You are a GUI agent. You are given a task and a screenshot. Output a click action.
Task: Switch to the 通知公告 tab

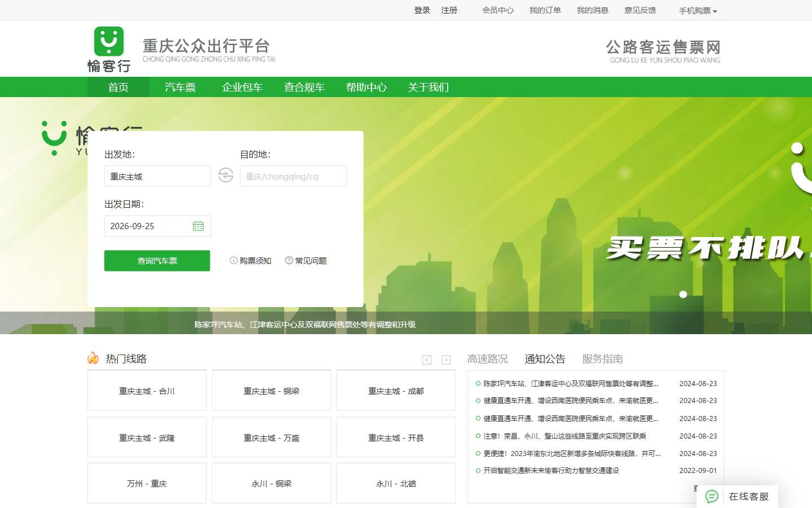545,359
